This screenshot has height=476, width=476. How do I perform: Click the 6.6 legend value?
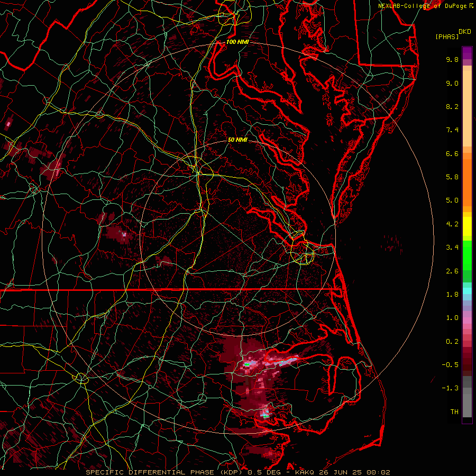(452, 153)
